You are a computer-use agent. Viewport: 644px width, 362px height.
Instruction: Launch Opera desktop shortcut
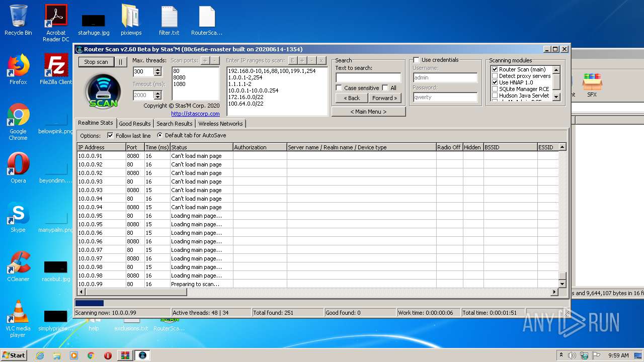point(18,168)
